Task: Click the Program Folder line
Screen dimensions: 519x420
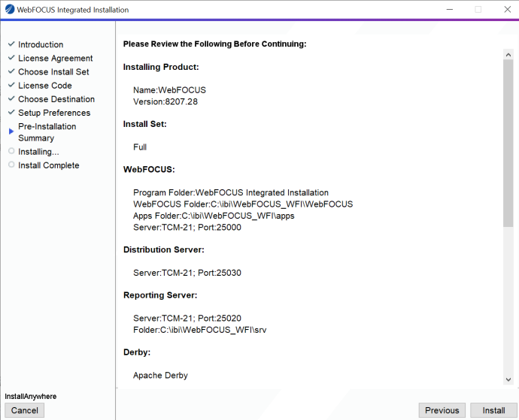Action: click(231, 192)
